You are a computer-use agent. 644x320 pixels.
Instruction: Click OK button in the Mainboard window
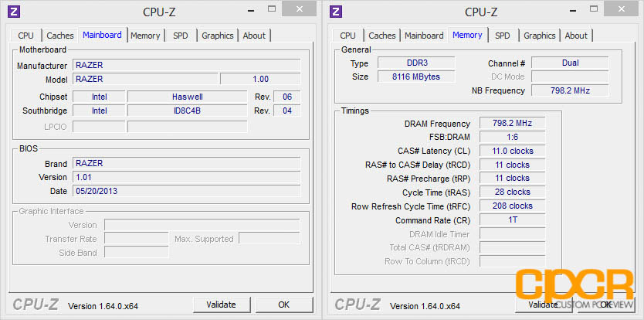(x=284, y=305)
